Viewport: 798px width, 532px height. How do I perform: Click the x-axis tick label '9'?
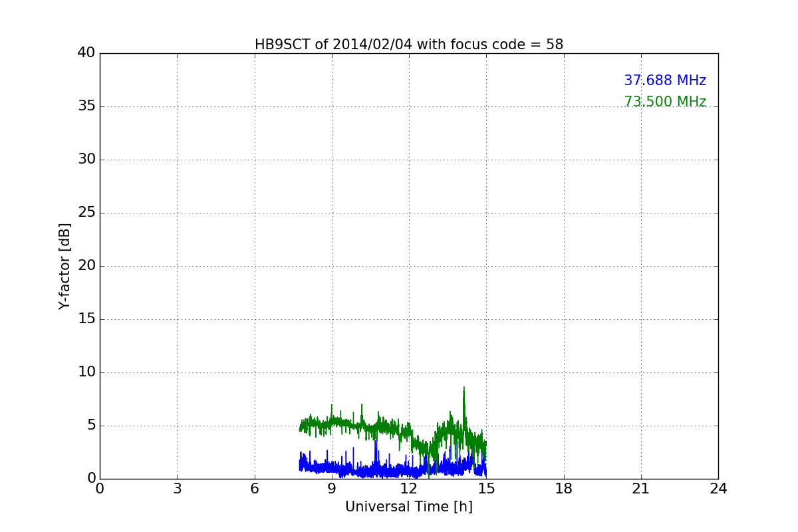(332, 488)
